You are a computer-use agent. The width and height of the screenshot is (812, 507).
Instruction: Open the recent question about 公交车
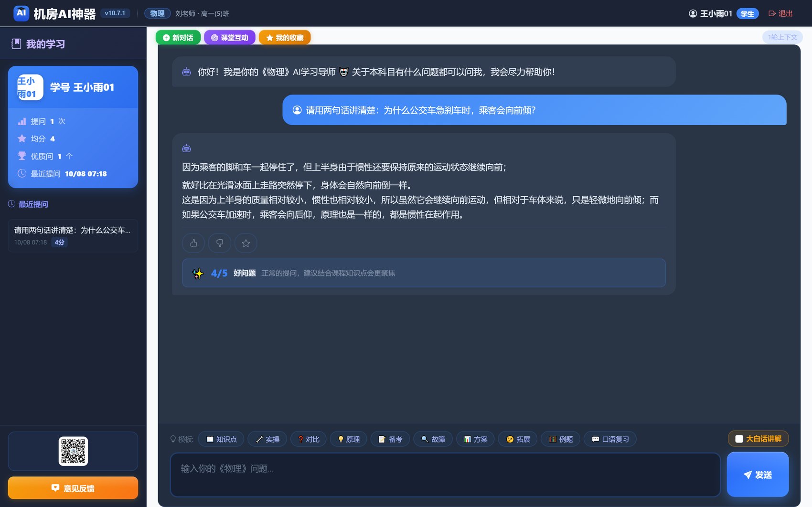click(x=73, y=235)
